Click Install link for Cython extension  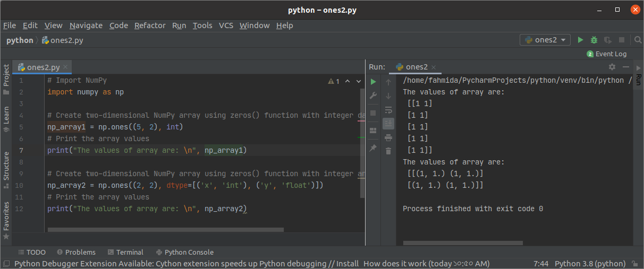(x=348, y=264)
